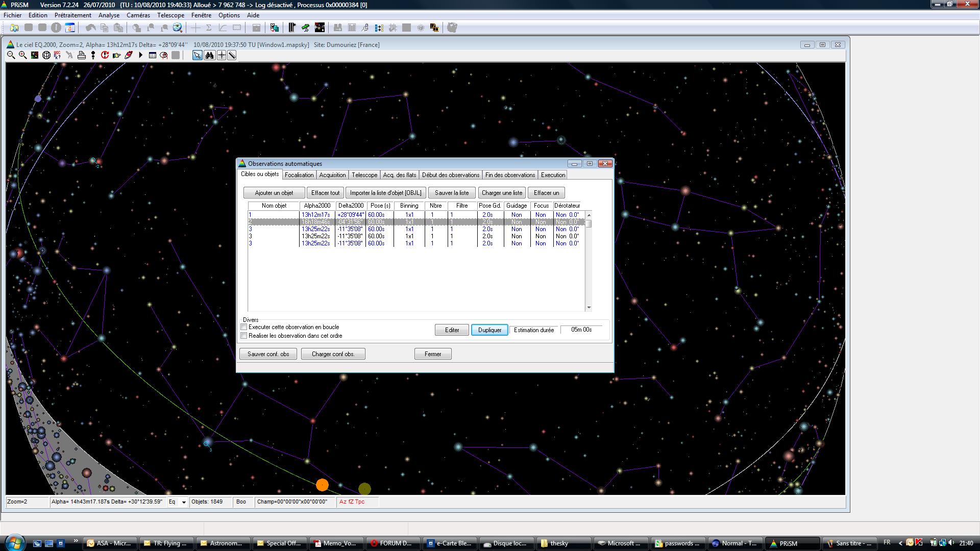Select the arrow pointer tool

click(x=197, y=55)
